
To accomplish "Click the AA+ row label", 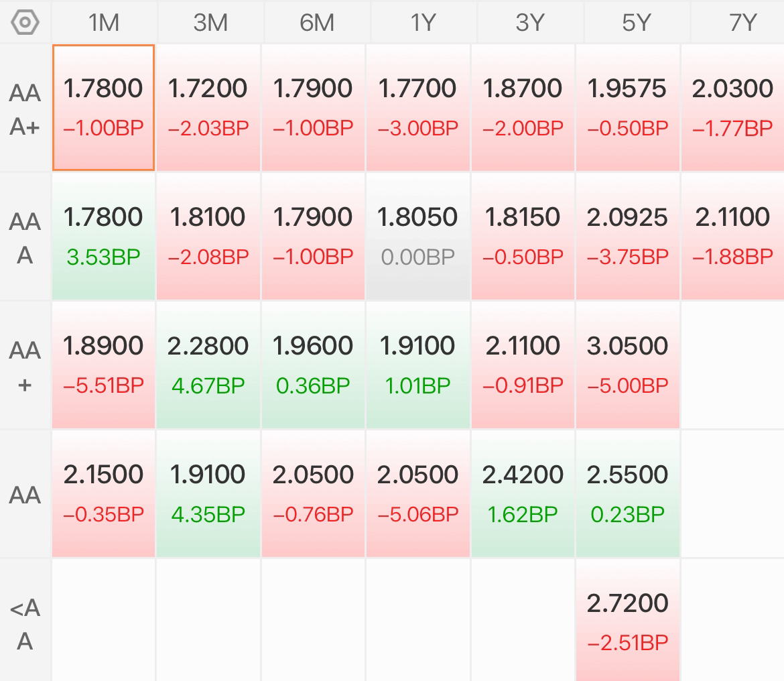I will (25, 367).
